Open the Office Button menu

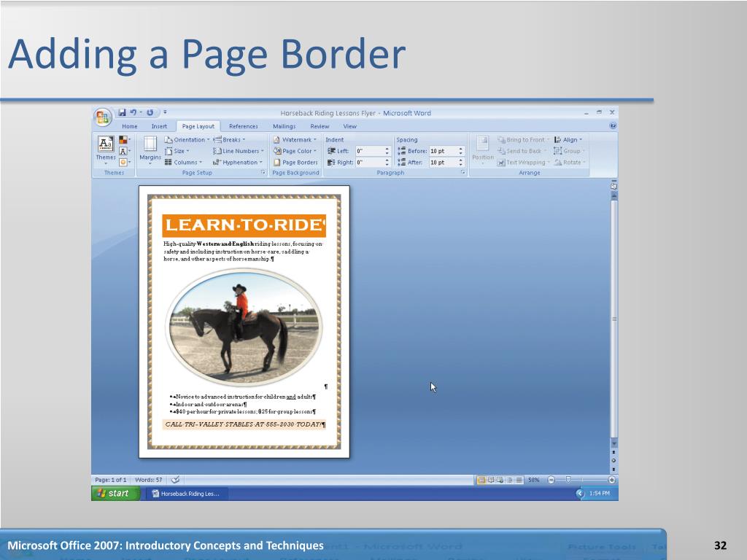pyautogui.click(x=102, y=117)
